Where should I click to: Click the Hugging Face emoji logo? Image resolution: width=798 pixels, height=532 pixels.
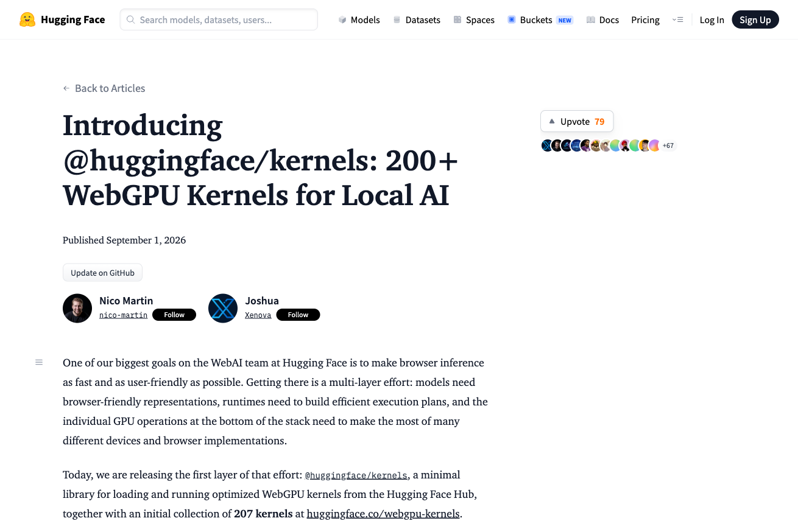coord(27,19)
